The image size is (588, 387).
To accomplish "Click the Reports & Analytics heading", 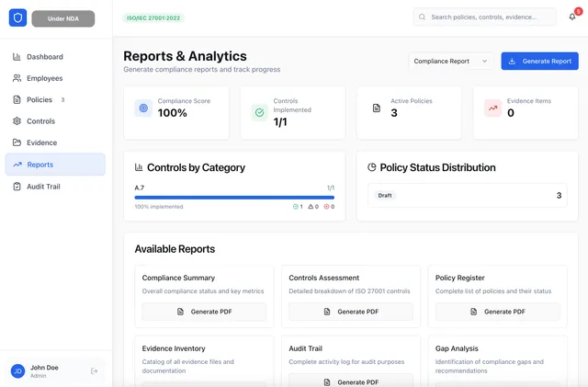I will point(185,56).
